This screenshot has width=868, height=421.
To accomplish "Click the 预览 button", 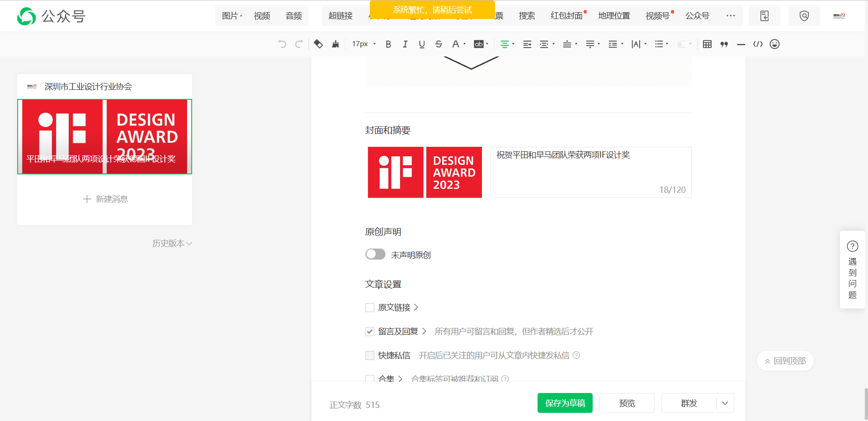I will pos(627,403).
